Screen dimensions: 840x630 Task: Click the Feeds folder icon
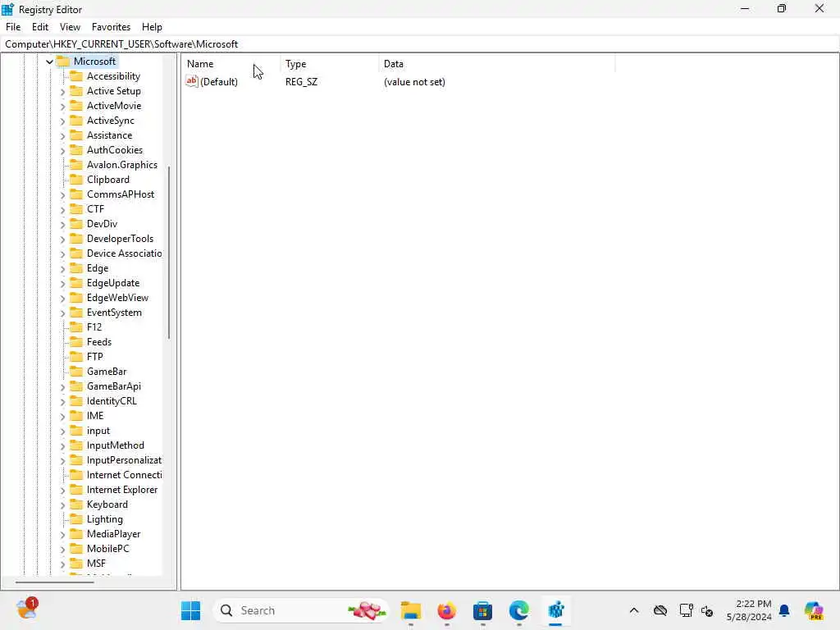point(76,342)
